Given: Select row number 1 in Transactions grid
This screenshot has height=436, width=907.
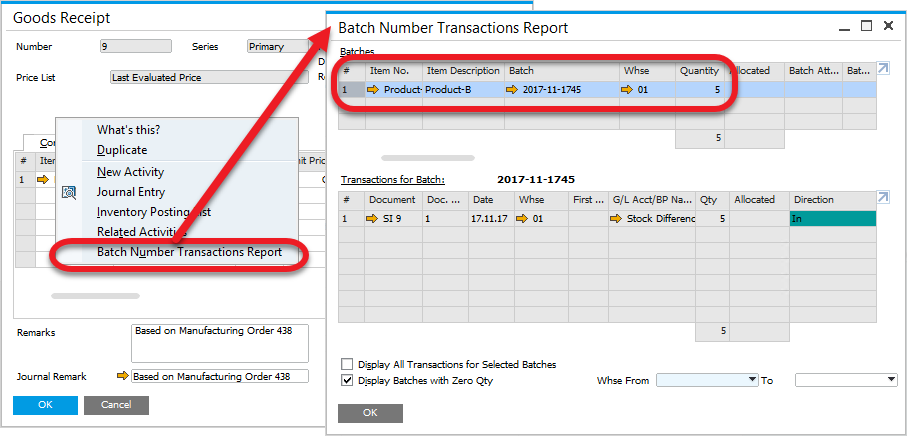Looking at the screenshot, I should pyautogui.click(x=352, y=219).
